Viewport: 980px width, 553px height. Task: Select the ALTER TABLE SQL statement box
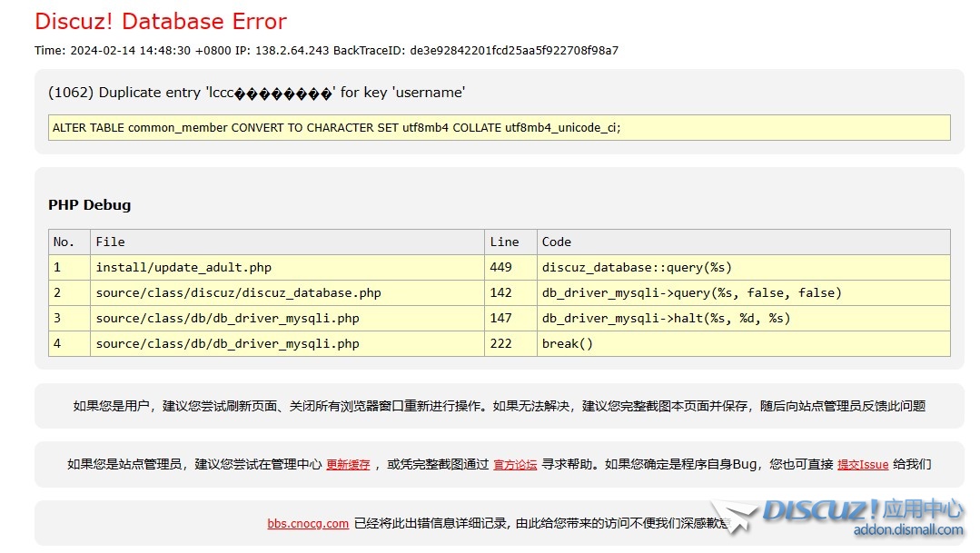(500, 127)
